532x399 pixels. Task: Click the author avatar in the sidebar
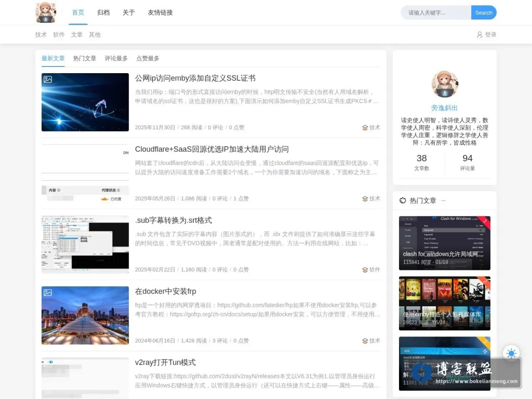pos(445,84)
